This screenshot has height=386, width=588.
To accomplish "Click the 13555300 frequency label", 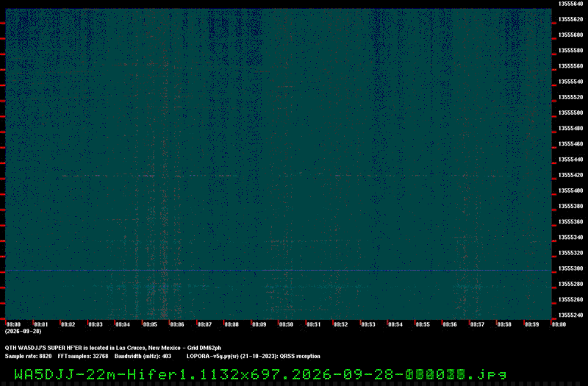I will 571,268.
